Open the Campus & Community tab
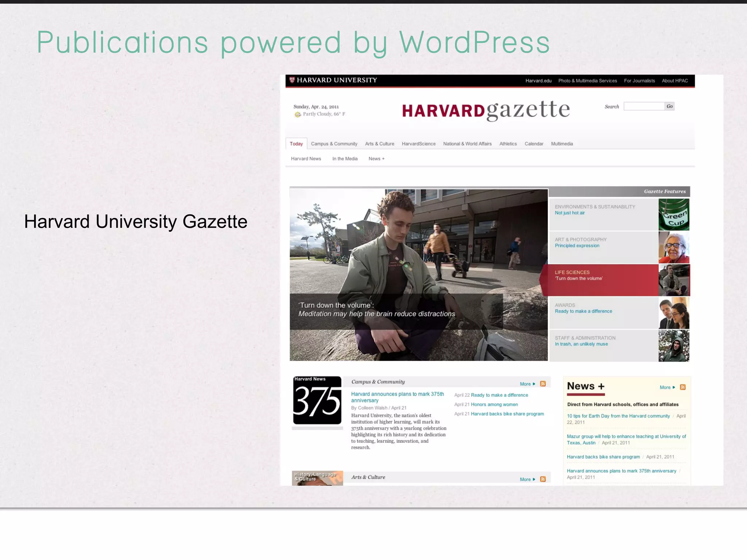 click(334, 144)
